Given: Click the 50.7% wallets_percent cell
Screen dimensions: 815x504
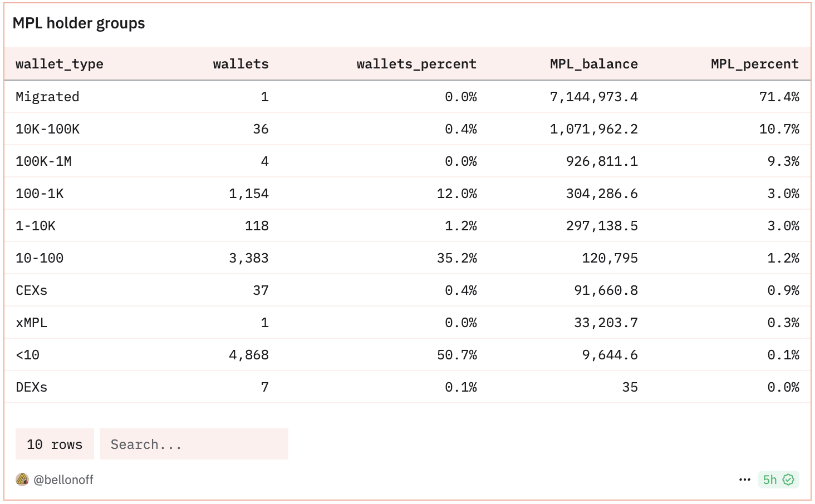Looking at the screenshot, I should (457, 355).
